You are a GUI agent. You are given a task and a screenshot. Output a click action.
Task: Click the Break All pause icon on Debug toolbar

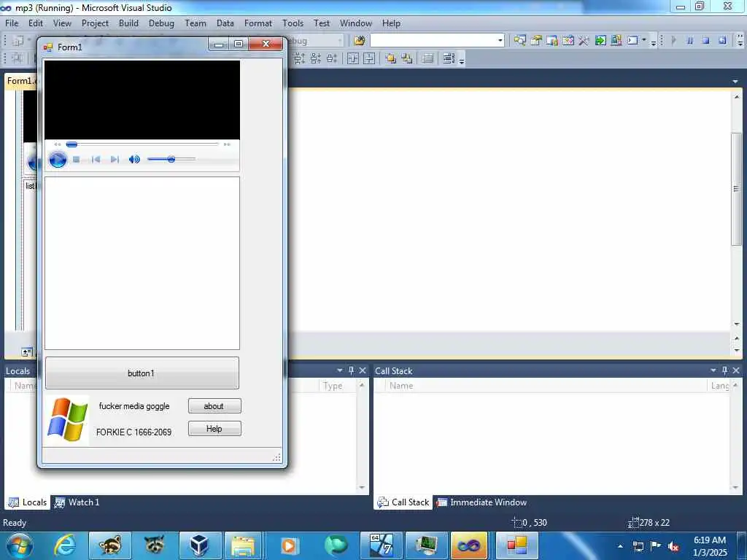(690, 41)
